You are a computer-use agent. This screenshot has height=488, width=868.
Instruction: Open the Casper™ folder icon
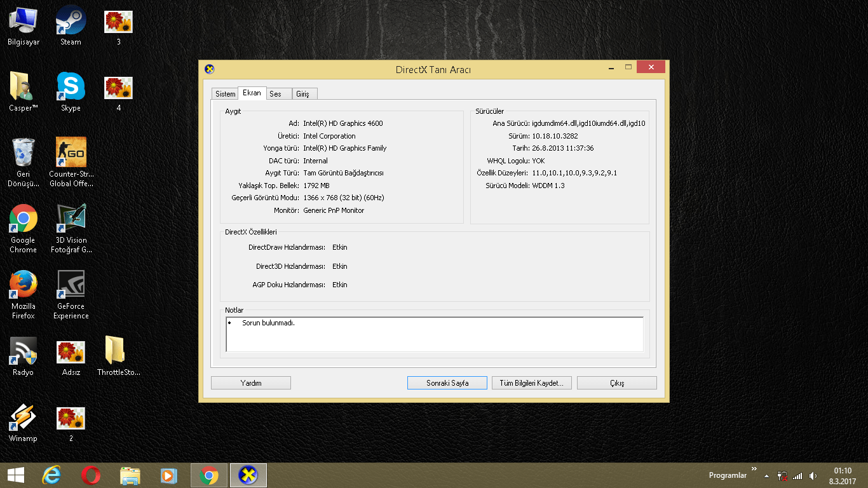tap(23, 91)
